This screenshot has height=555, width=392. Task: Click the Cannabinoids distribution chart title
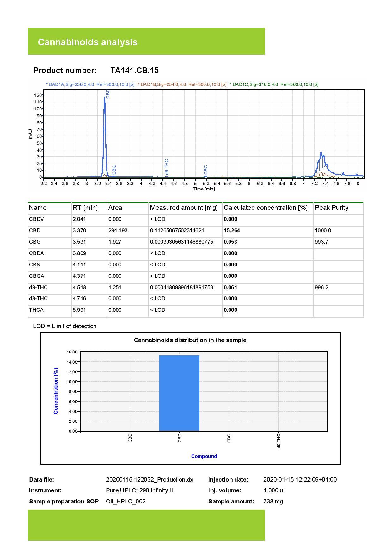[x=190, y=340]
